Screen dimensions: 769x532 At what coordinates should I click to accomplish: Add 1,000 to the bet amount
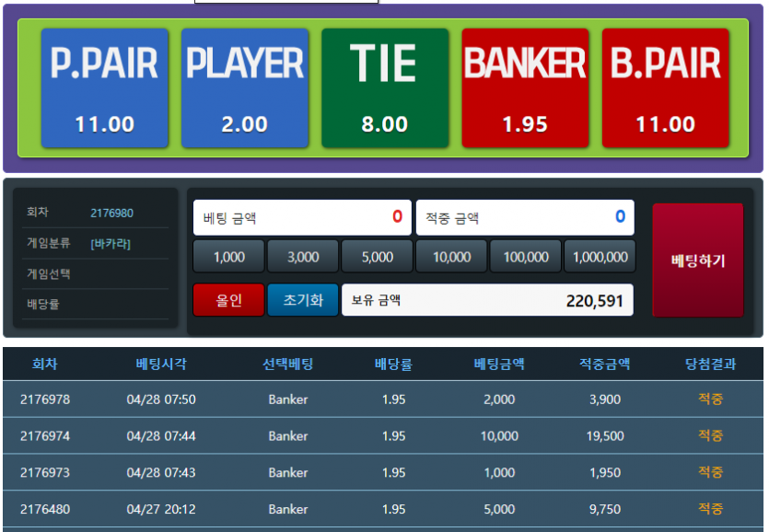click(x=229, y=257)
